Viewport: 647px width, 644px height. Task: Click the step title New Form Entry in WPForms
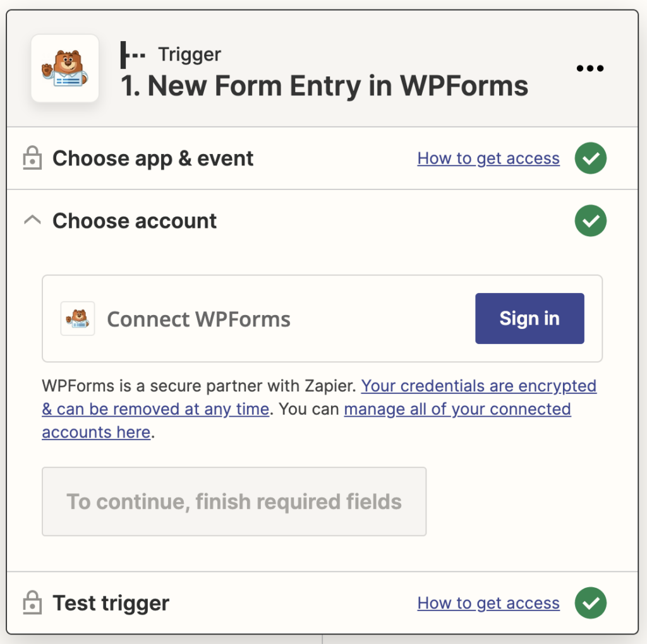click(x=325, y=85)
